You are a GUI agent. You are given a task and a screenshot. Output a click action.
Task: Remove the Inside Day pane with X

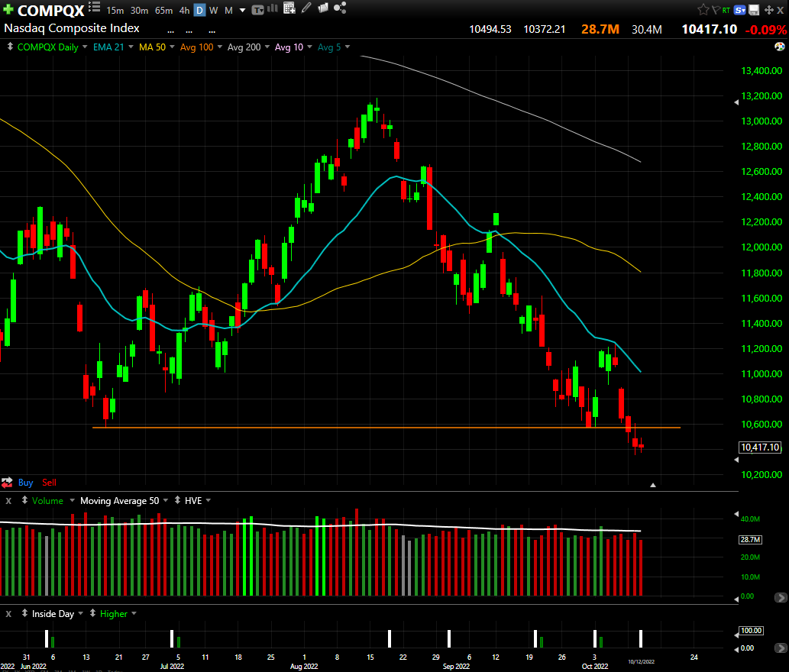[8, 614]
